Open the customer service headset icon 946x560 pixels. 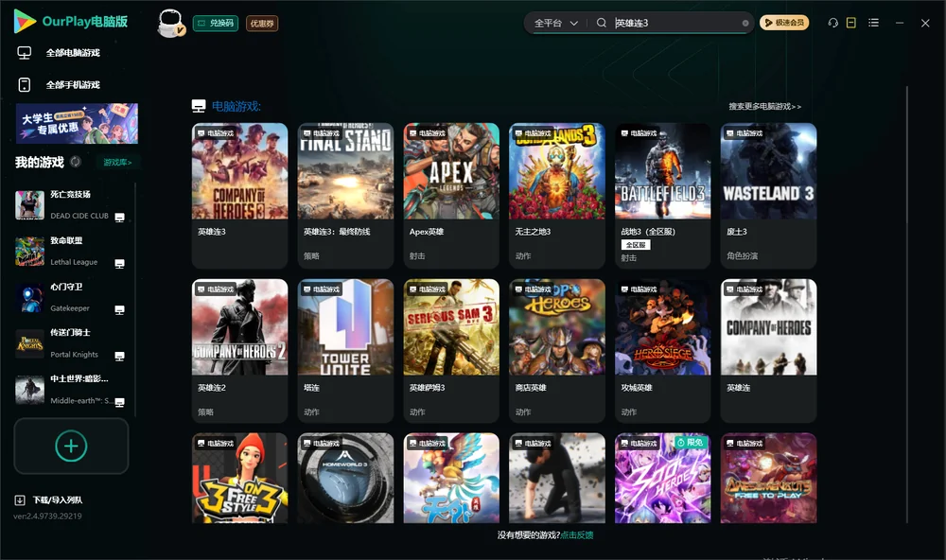point(832,23)
